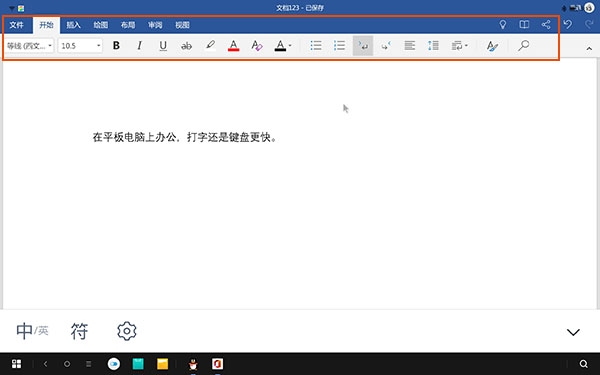This screenshot has height=375, width=600.
Task: Switch to reading view book icon
Action: [524, 25]
